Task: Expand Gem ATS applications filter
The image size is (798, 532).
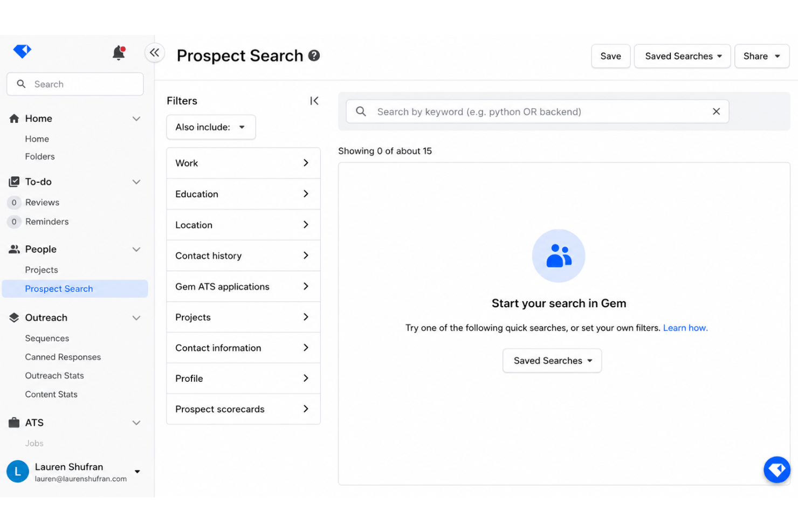Action: [243, 286]
